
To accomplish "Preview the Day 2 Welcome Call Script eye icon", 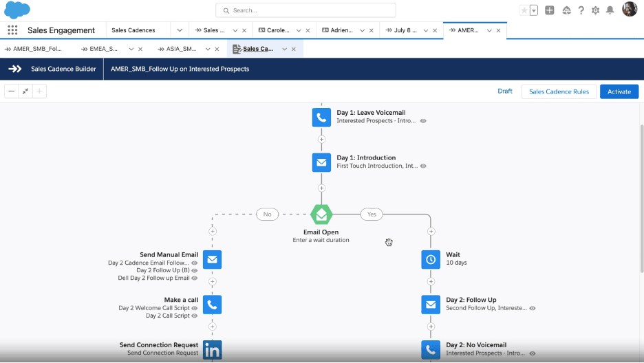I will pos(195,309).
